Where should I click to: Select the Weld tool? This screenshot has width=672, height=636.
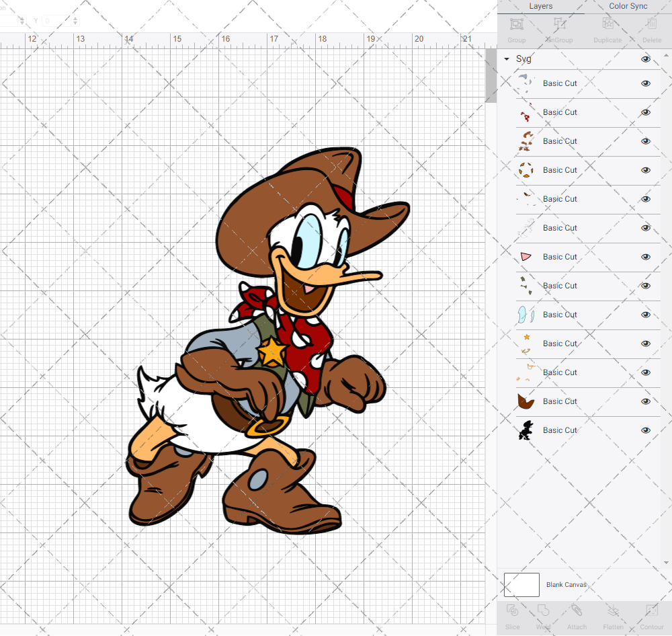pos(543,610)
